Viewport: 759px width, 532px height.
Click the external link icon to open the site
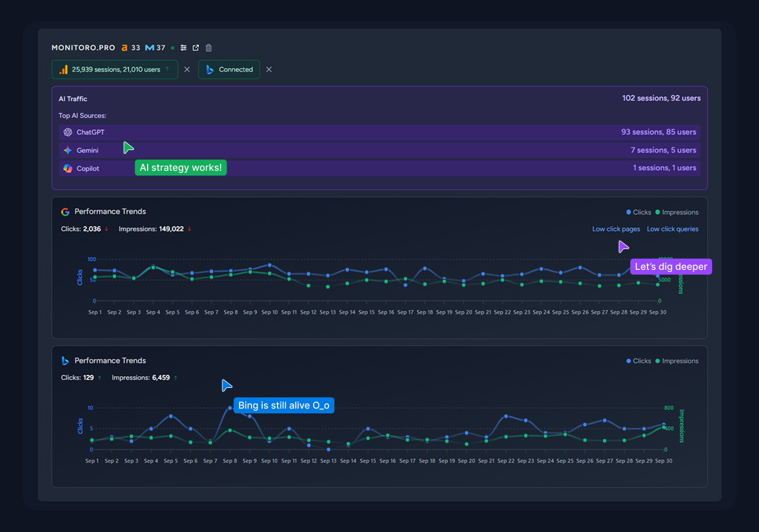(x=195, y=47)
